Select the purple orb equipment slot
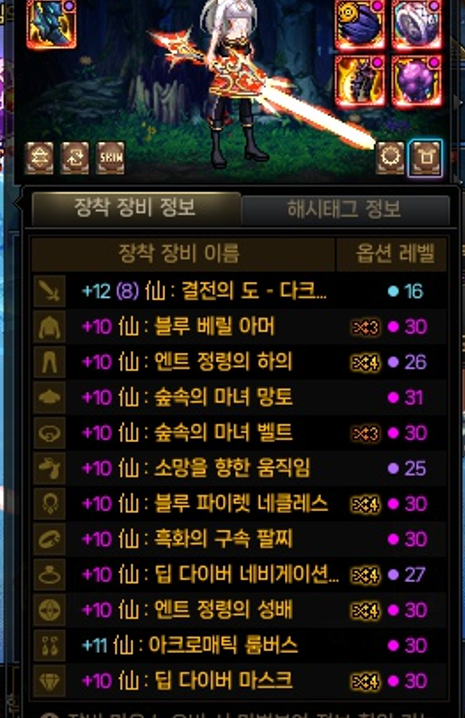465x718 pixels. coord(416,81)
